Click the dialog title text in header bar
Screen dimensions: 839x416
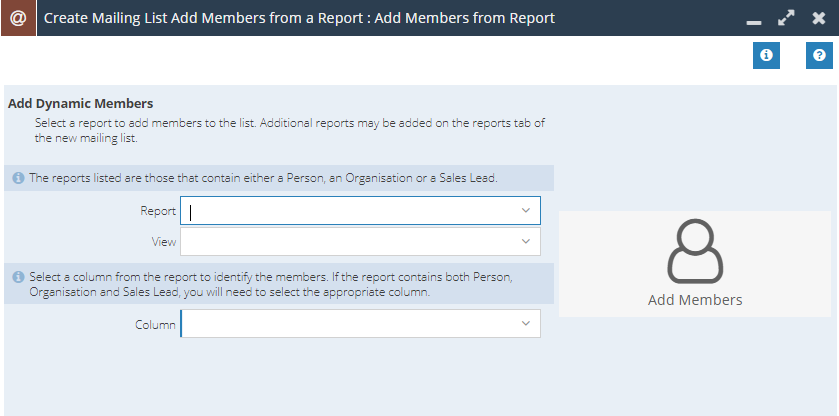coord(299,18)
